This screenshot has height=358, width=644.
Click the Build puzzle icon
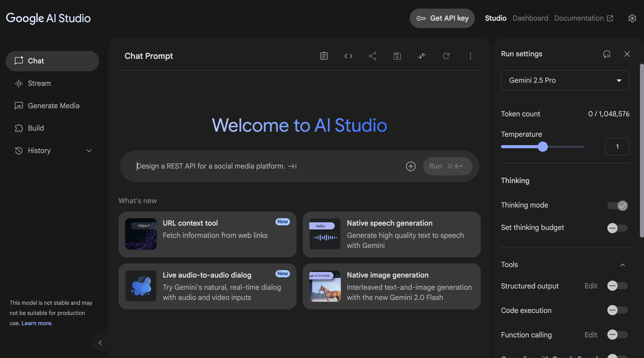click(x=19, y=128)
